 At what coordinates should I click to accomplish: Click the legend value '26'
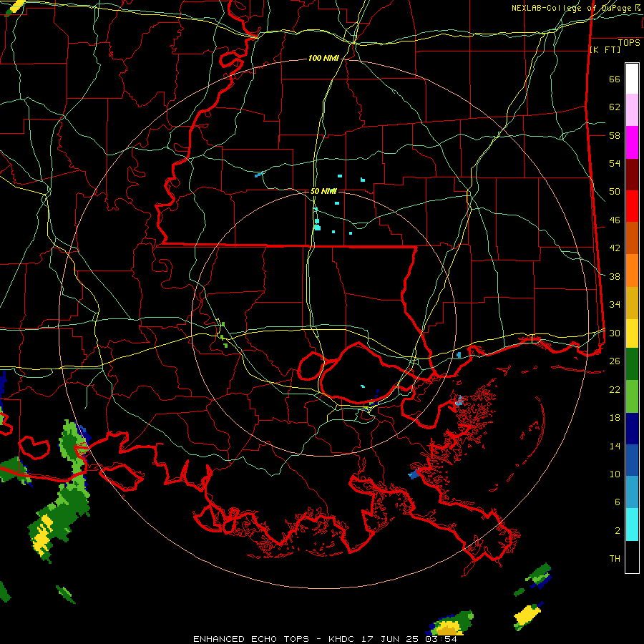tap(615, 361)
